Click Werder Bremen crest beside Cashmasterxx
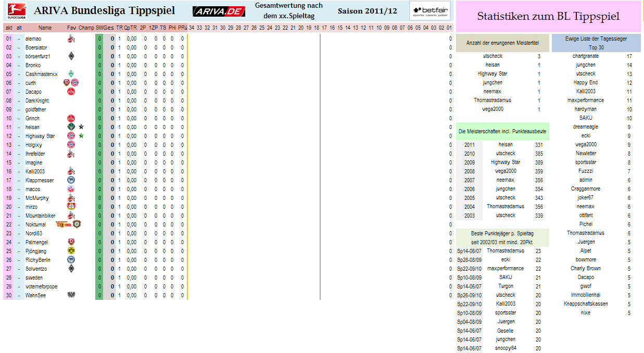644x353 pixels. tap(71, 74)
